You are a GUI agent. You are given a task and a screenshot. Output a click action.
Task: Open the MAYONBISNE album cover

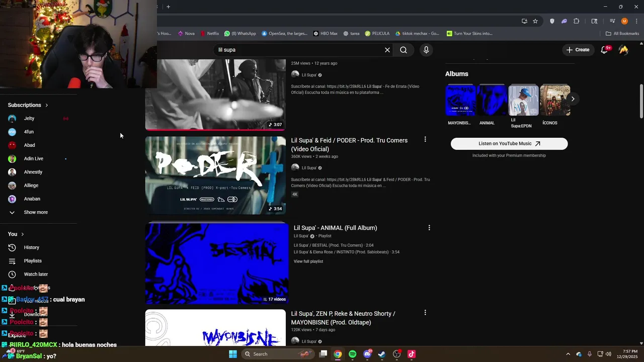[460, 101]
